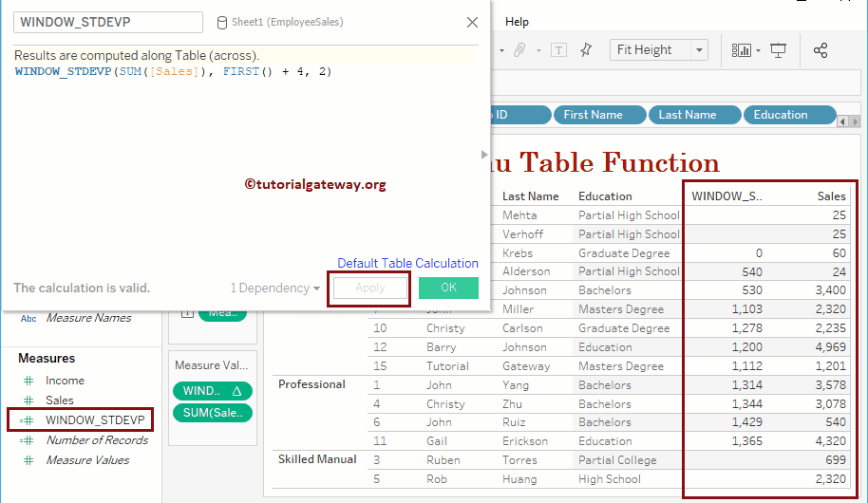
Task: Select Number of Records measure
Action: (x=97, y=440)
